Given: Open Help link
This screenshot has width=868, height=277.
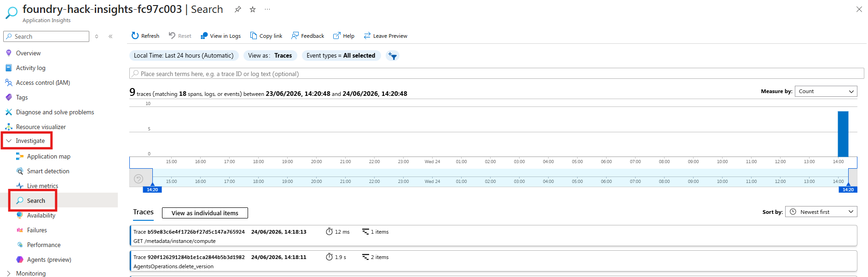Looking at the screenshot, I should click(x=344, y=36).
